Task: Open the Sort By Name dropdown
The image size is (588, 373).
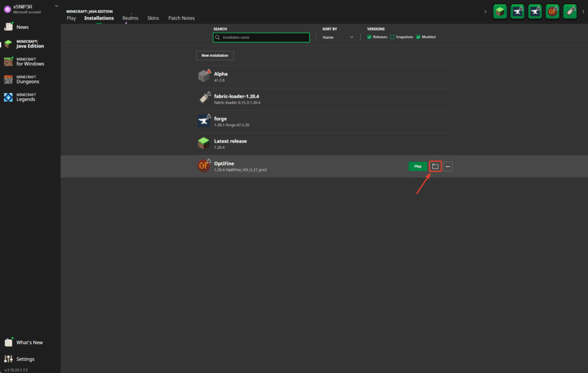Action: pos(338,37)
